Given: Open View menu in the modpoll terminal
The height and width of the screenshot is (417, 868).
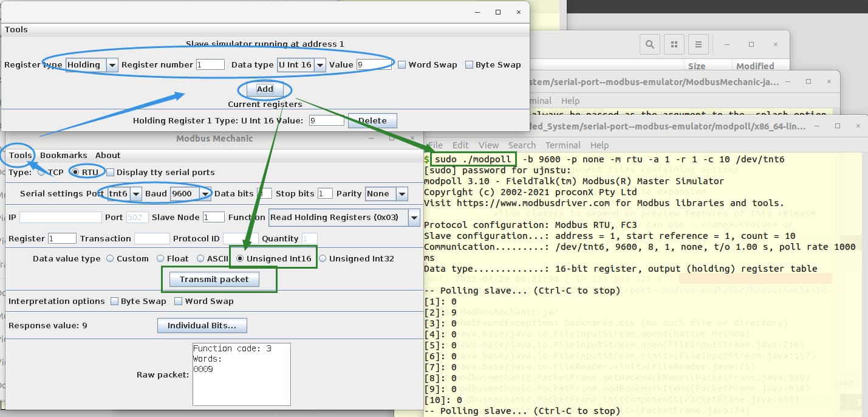Looking at the screenshot, I should tap(488, 145).
